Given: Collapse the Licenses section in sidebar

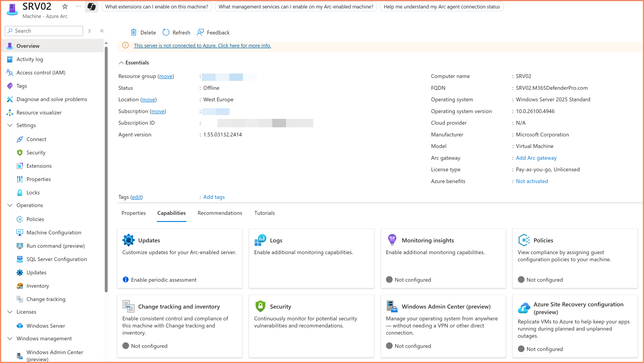Looking at the screenshot, I should [x=10, y=312].
